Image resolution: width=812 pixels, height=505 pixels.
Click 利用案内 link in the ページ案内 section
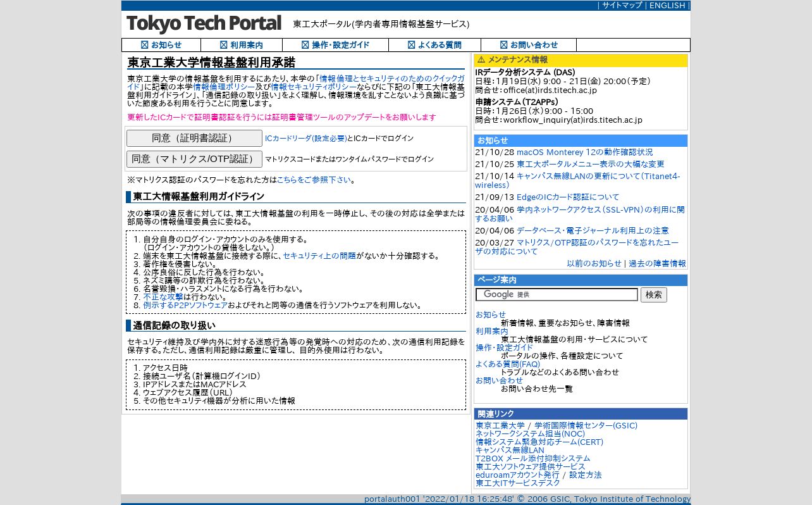pyautogui.click(x=491, y=331)
